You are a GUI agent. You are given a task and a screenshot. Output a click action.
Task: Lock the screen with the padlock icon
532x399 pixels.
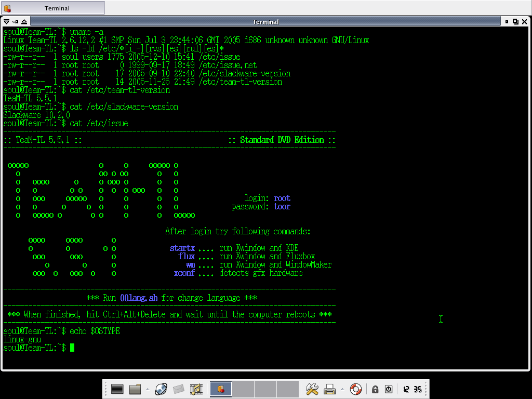pyautogui.click(x=375, y=389)
